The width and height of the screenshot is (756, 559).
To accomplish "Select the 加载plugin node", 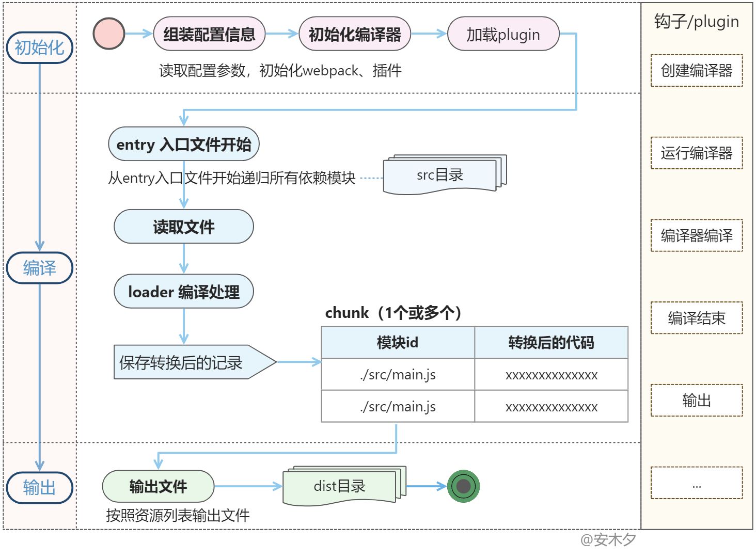I will tap(503, 34).
